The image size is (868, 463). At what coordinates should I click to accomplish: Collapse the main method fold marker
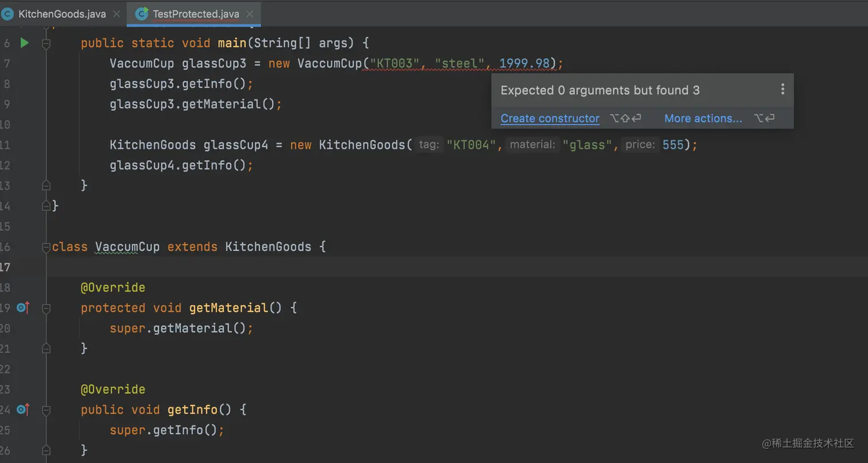[46, 43]
